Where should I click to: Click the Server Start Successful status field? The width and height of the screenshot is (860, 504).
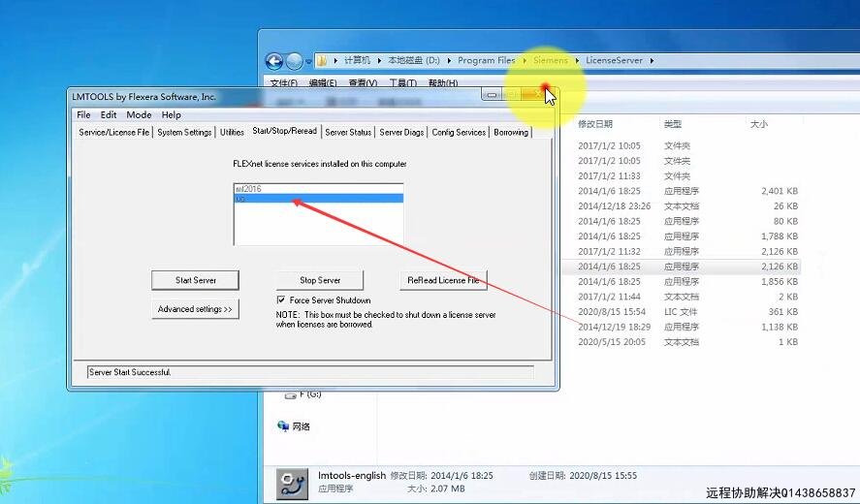pos(310,372)
